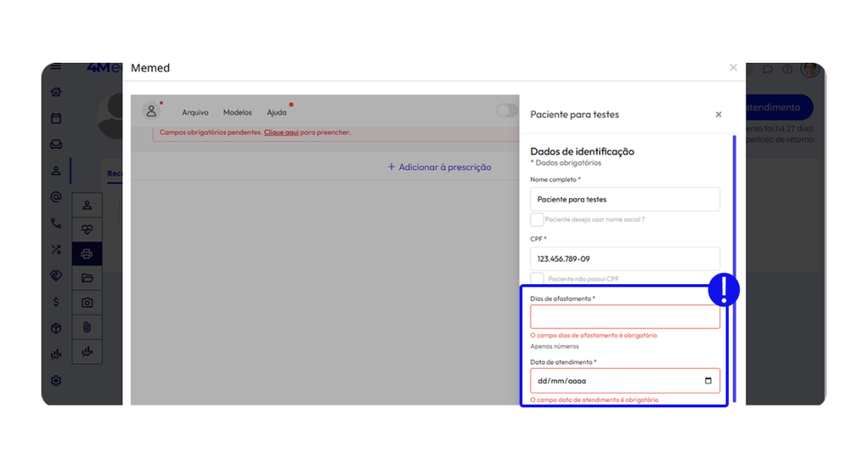This screenshot has height=465, width=868.
Task: Click the phone icon in the sidebar
Action: 56,224
